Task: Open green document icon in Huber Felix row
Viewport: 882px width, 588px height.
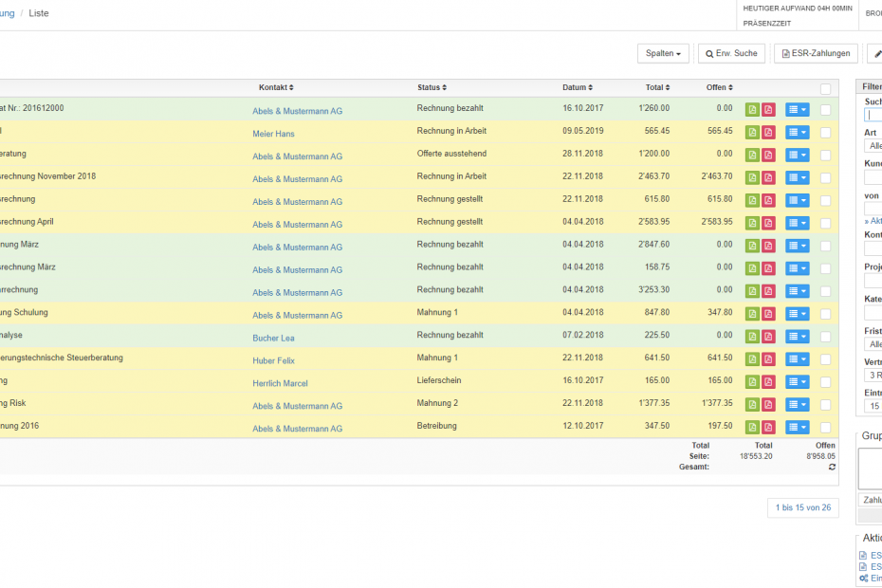Action: pos(752,359)
